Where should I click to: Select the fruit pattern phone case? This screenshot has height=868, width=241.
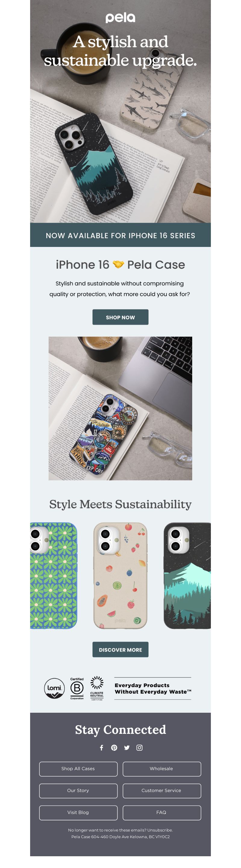[120, 576]
